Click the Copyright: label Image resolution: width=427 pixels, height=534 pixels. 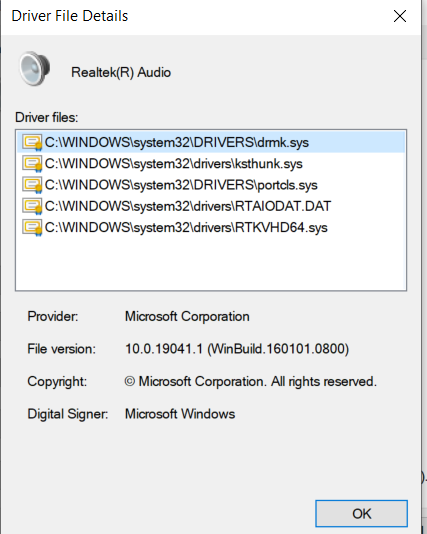click(57, 381)
